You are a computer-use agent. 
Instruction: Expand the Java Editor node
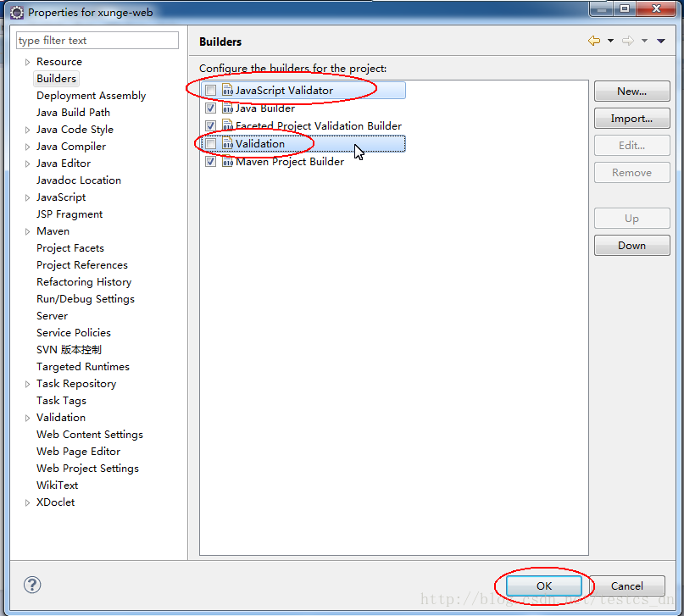(27, 164)
